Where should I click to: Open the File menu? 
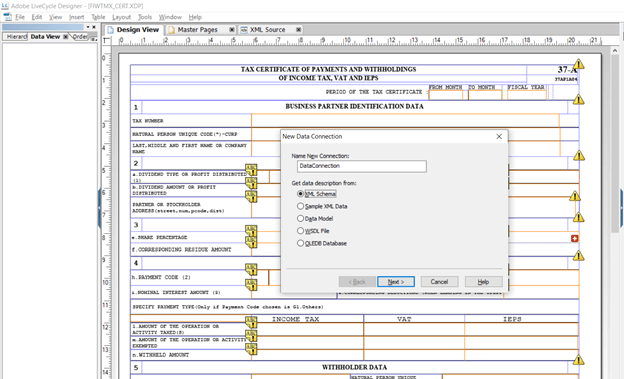click(x=20, y=17)
